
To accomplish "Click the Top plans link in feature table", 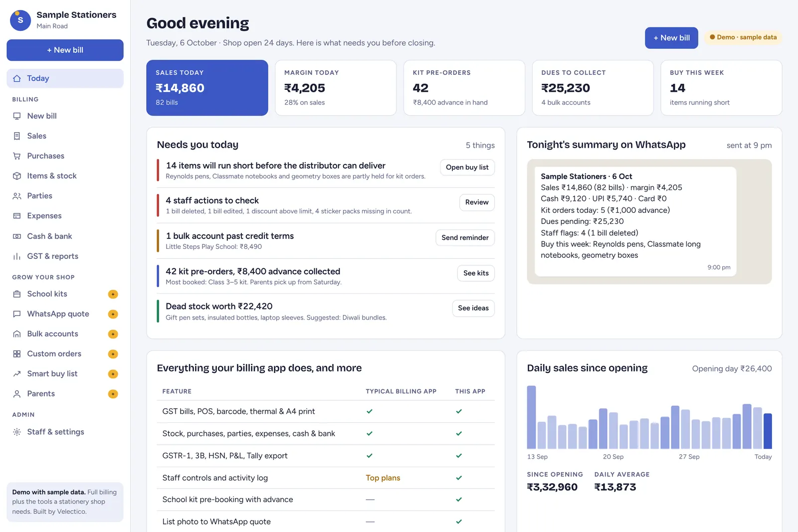I will tap(383, 478).
